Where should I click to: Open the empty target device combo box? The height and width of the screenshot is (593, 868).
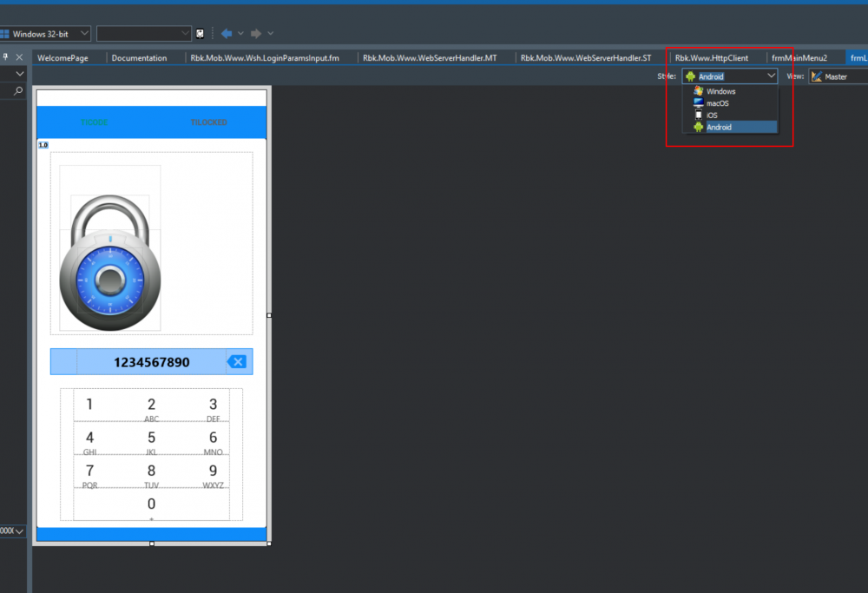click(144, 34)
